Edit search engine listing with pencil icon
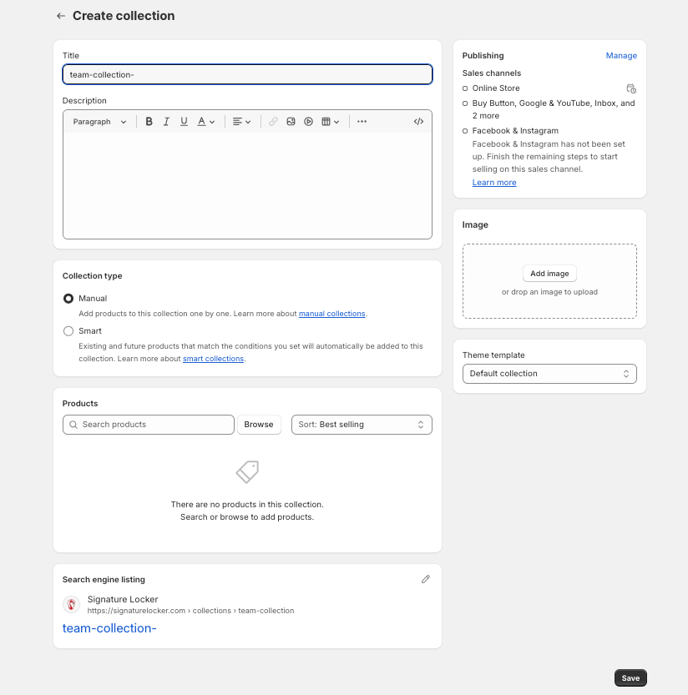Image resolution: width=688 pixels, height=695 pixels. pos(425,579)
